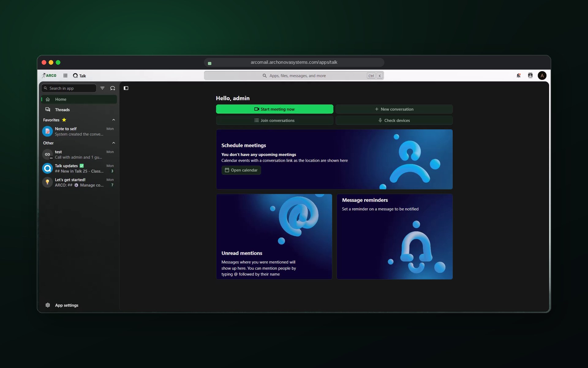Click the Threads icon

(48, 109)
